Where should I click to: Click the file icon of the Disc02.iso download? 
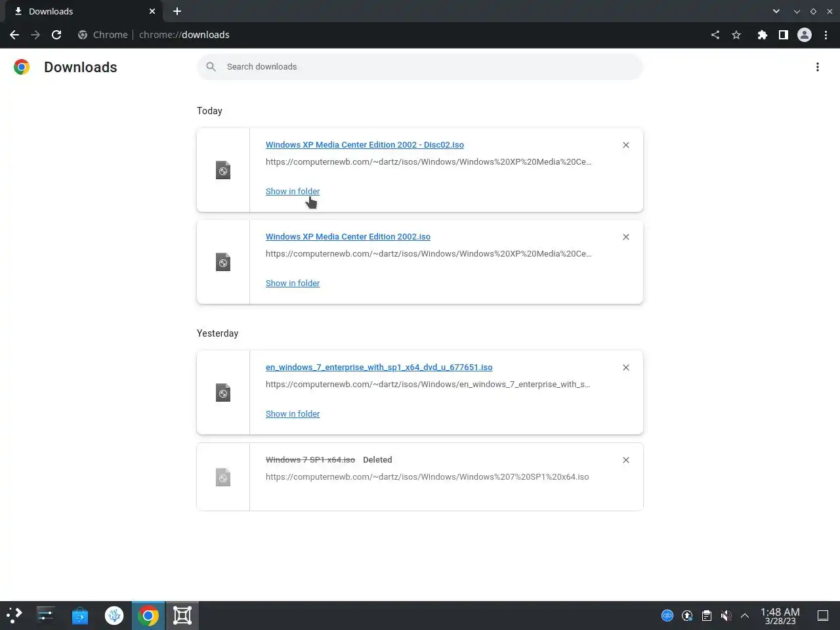pos(223,170)
